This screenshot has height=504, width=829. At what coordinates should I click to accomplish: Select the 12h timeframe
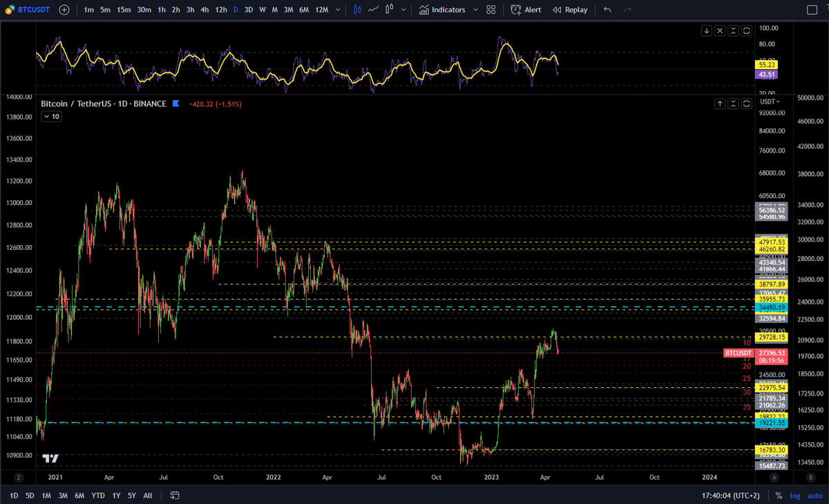click(x=221, y=10)
